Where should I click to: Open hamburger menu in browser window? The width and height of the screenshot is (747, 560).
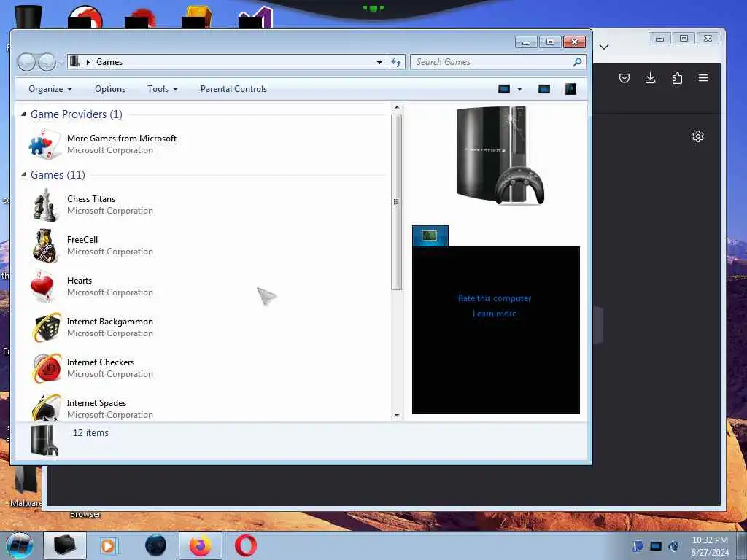[x=703, y=77]
